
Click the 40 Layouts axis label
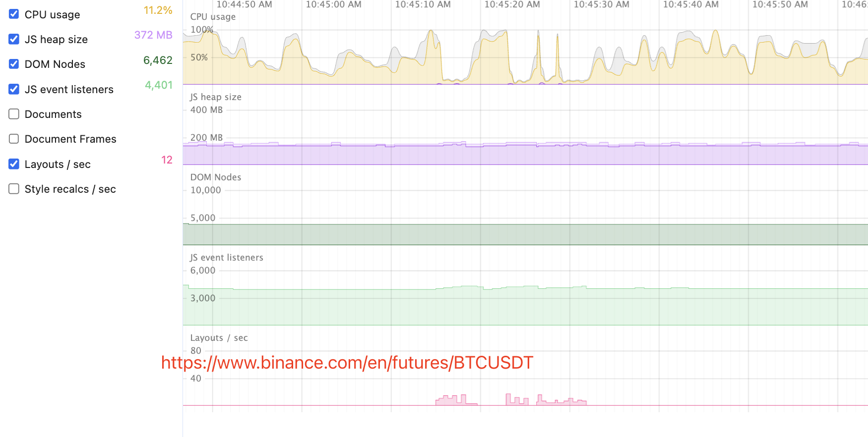pyautogui.click(x=196, y=379)
